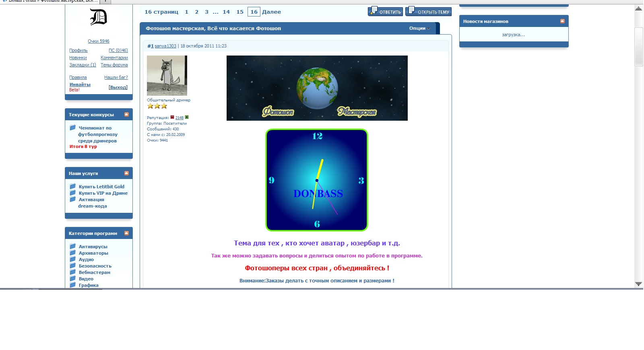644x350 pixels.
Task: Click the DONBASS clock image
Action: pyautogui.click(x=317, y=180)
